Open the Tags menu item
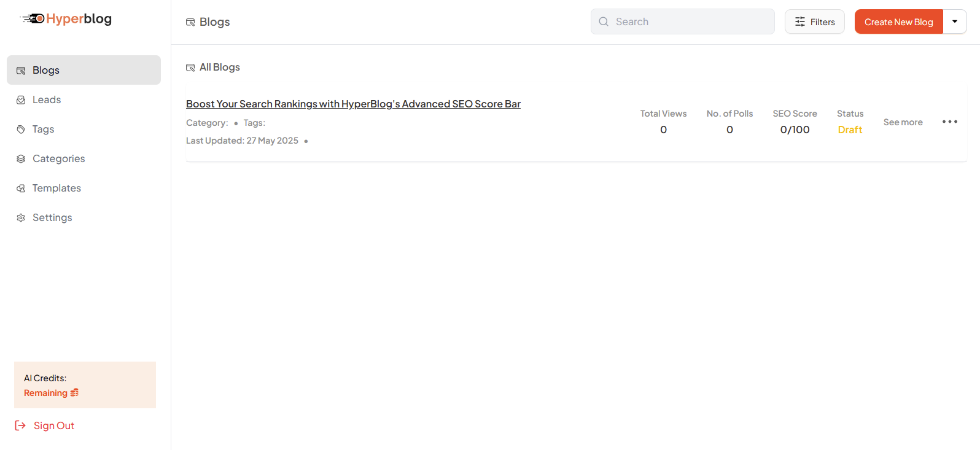This screenshot has height=450, width=980. pos(84,129)
